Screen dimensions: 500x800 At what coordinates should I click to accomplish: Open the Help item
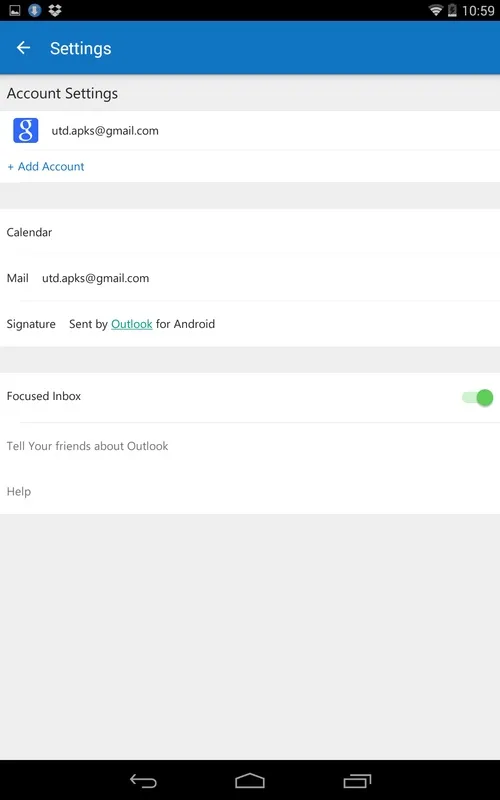point(19,491)
